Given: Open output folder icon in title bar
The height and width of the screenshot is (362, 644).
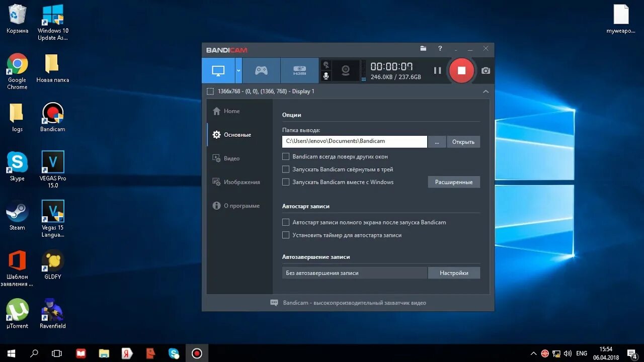Looking at the screenshot, I should (423, 49).
